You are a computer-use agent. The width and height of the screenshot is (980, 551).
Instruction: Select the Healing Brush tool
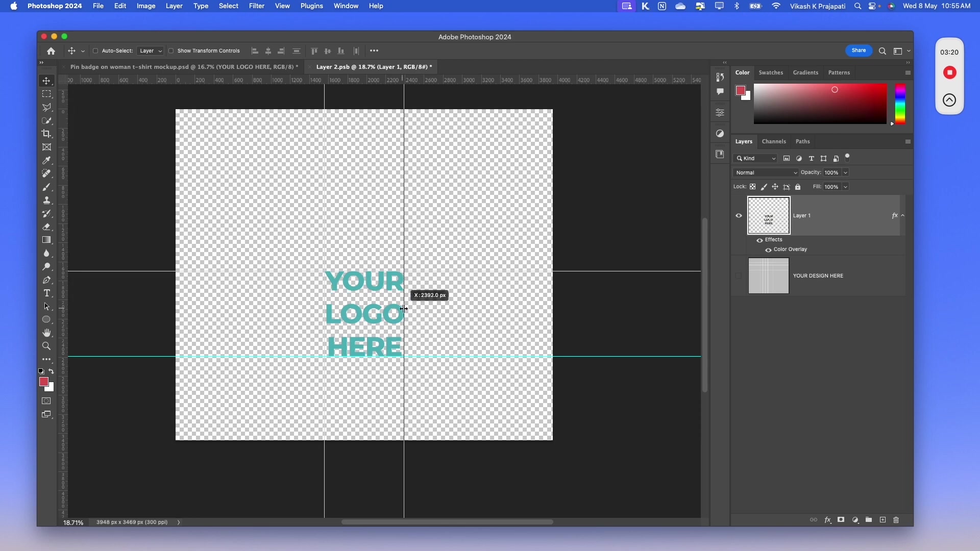coord(46,173)
